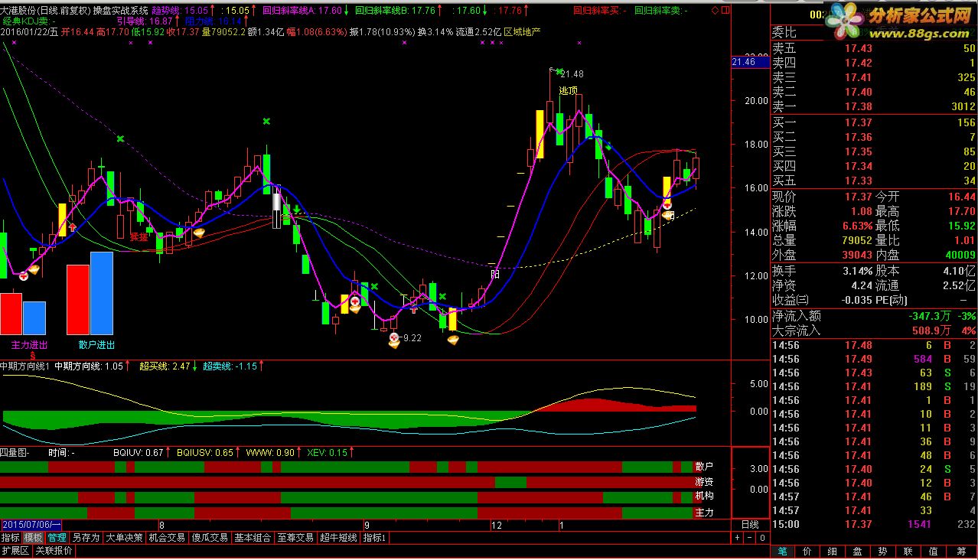Open the 指标 tab at the bottom
Image resolution: width=978 pixels, height=560 pixels.
11,538
